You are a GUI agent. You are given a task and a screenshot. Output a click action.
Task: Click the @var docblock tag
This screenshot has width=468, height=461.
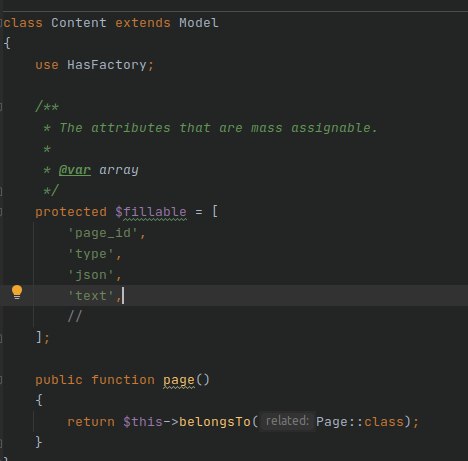pos(75,170)
